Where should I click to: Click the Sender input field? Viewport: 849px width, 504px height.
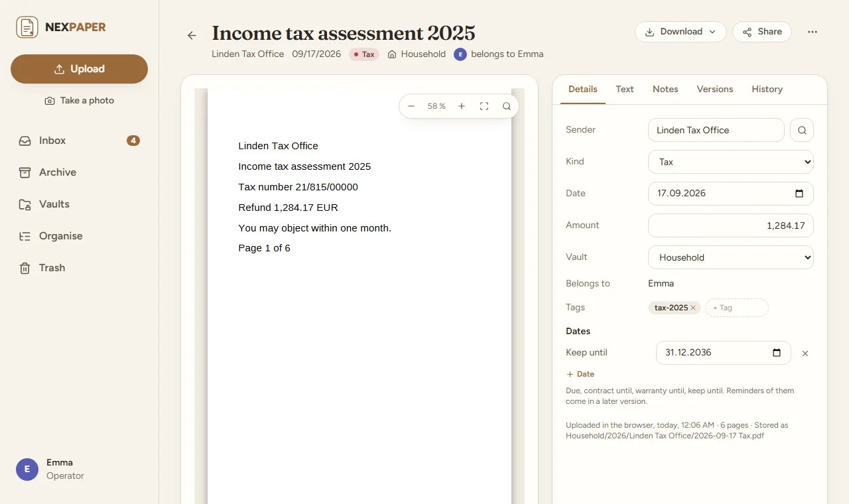pos(716,130)
